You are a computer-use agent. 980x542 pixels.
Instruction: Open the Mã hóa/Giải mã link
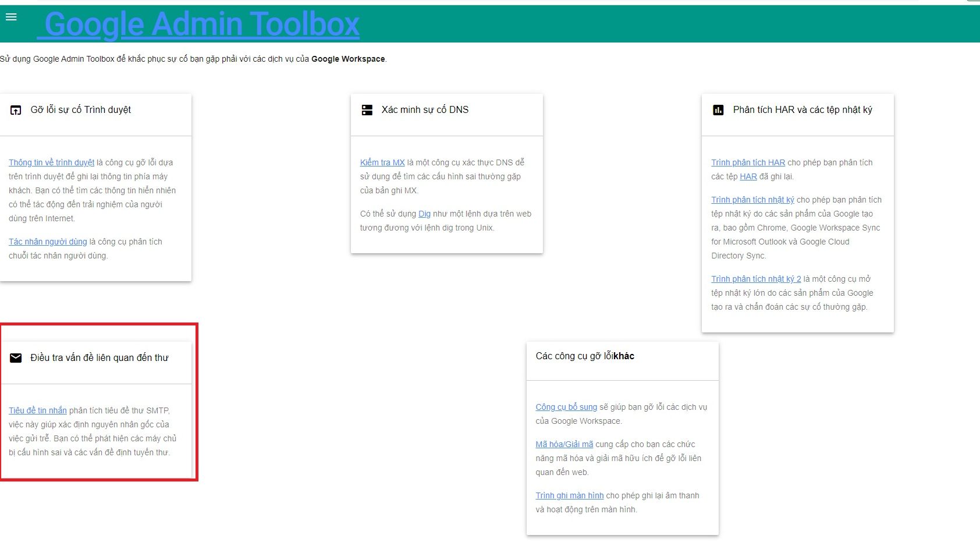coord(564,444)
